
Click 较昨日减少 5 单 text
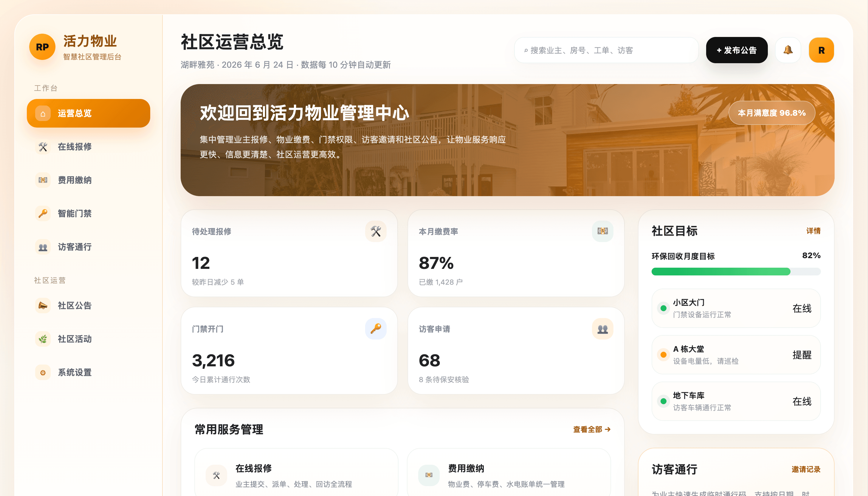(218, 282)
